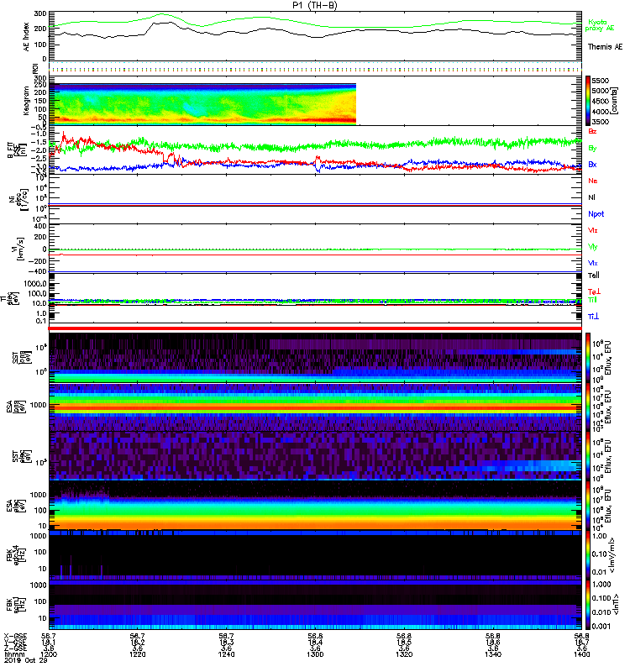
Task: Click the red bar above the SST panel
Action: click(316, 328)
